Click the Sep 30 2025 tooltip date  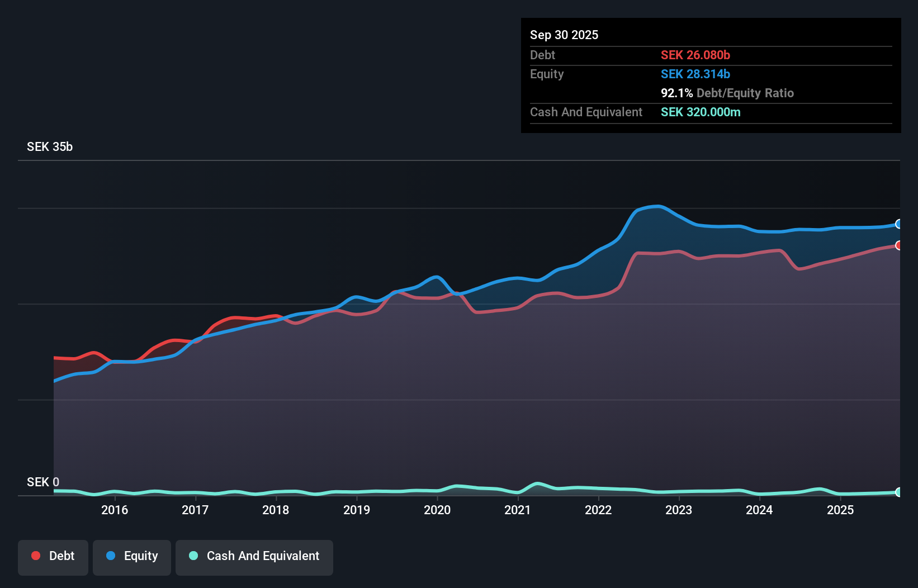564,35
